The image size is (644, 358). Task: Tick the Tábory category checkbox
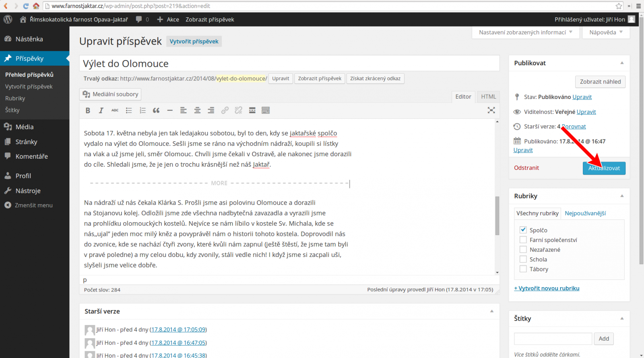click(523, 269)
